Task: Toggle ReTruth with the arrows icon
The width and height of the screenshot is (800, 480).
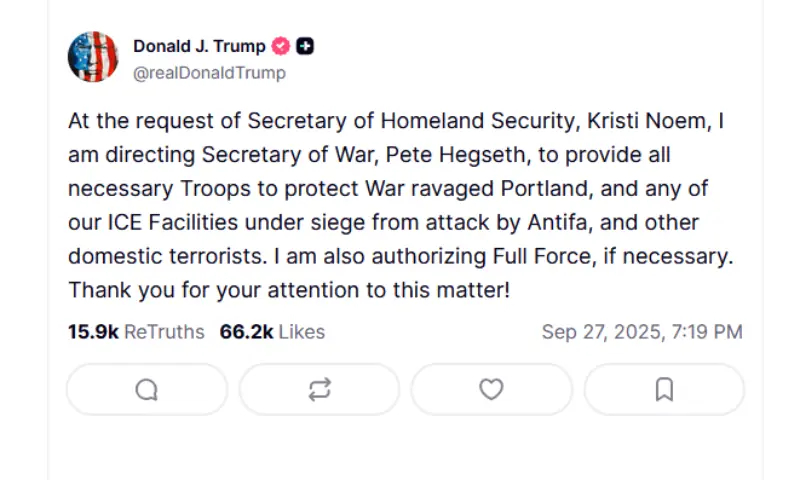Action: (x=319, y=390)
